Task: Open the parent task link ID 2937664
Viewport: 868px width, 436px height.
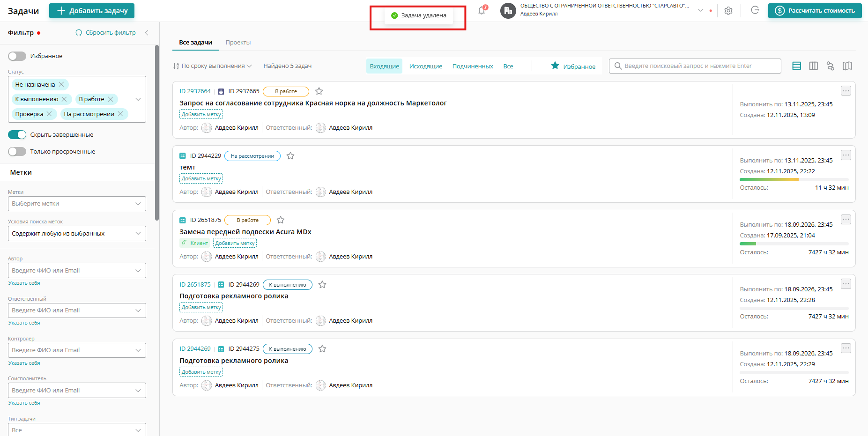Action: coord(195,91)
